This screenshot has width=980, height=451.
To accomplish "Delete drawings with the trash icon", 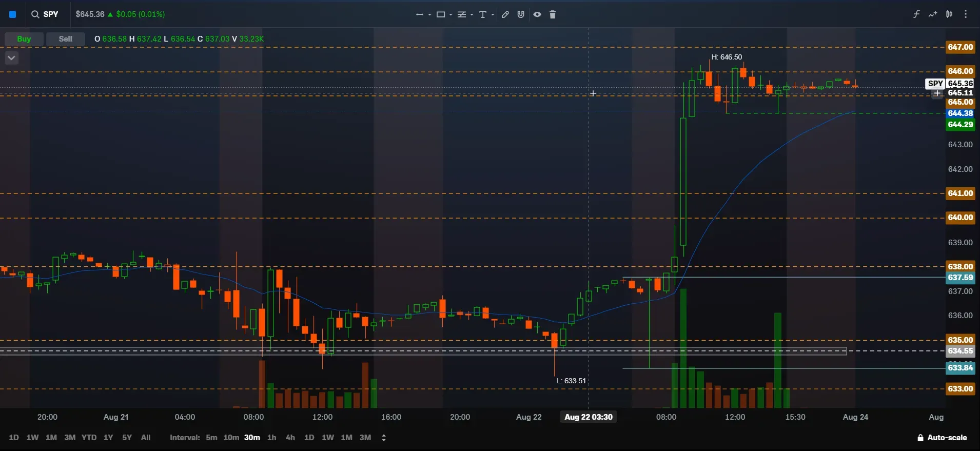I will coord(553,14).
